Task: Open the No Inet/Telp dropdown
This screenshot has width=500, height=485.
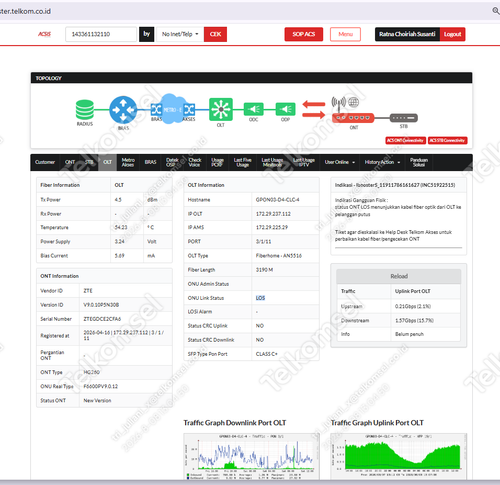Action: 180,34
